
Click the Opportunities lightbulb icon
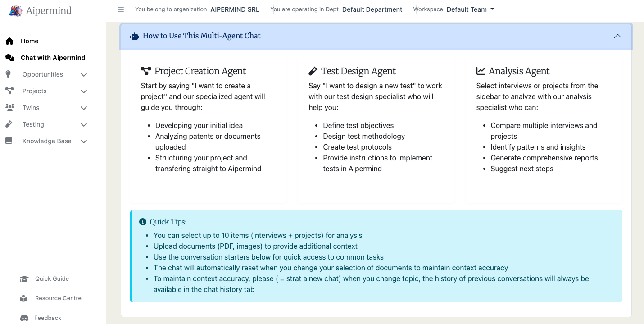8,74
